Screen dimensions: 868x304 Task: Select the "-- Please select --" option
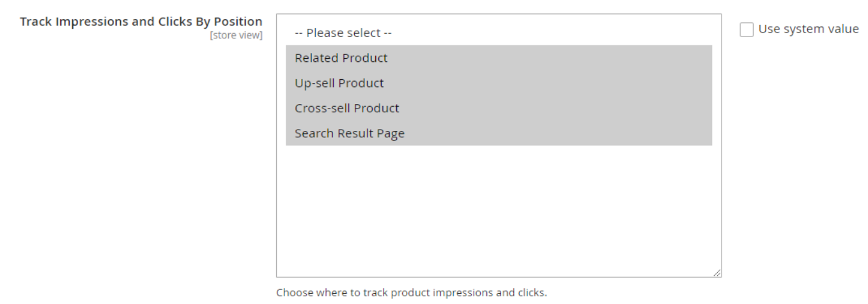(342, 33)
